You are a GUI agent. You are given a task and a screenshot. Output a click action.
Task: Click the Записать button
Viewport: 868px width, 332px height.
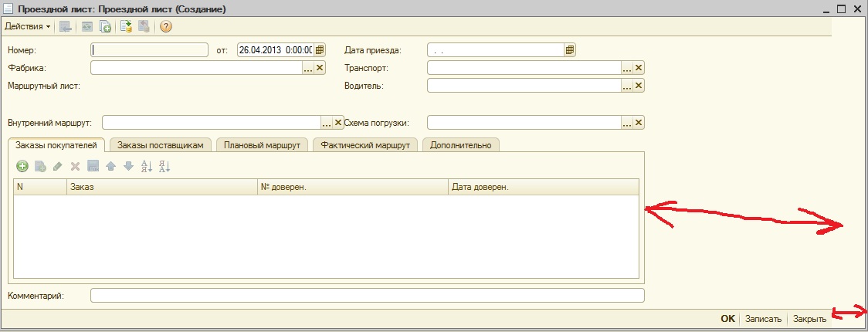pyautogui.click(x=763, y=319)
